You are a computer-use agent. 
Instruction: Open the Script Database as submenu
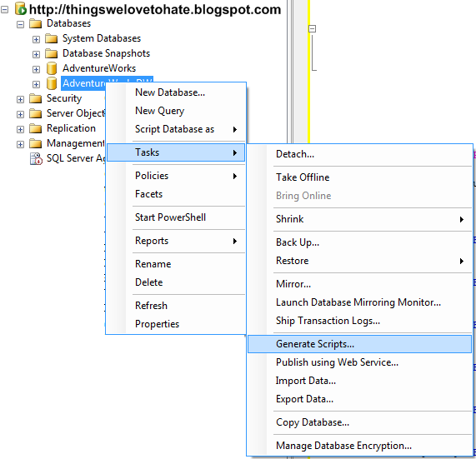pyautogui.click(x=176, y=129)
